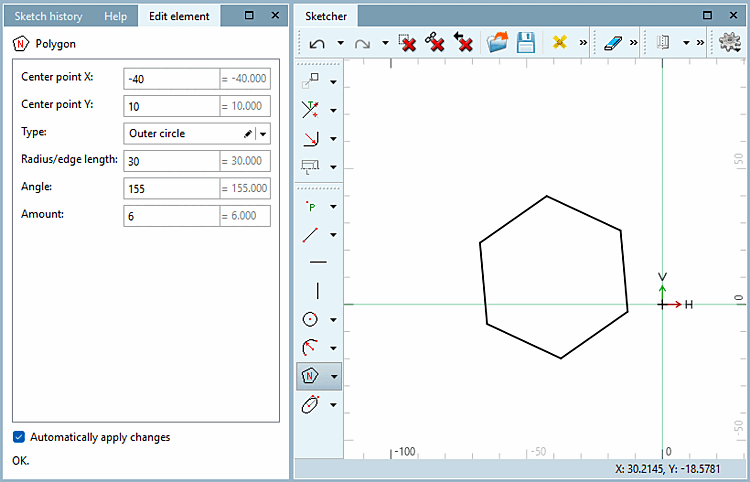Select the diagonal Line tool icon
This screenshot has height=482, width=750.
[310, 235]
